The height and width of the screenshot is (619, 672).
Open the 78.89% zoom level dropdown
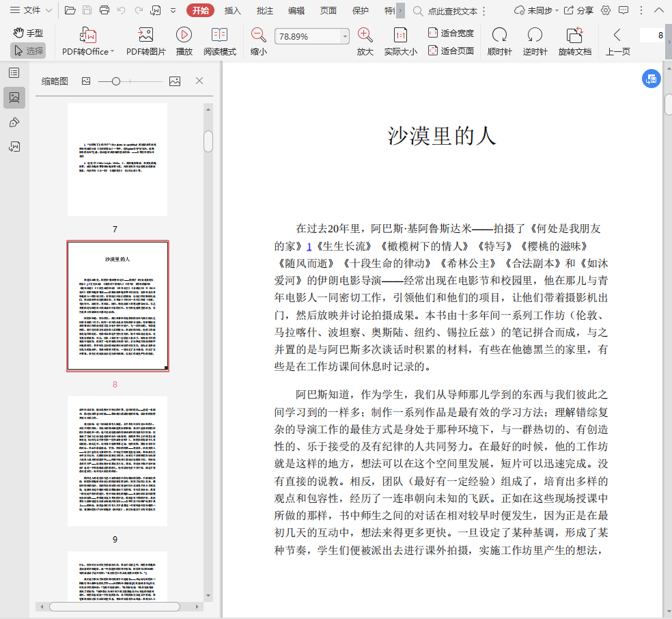point(345,36)
